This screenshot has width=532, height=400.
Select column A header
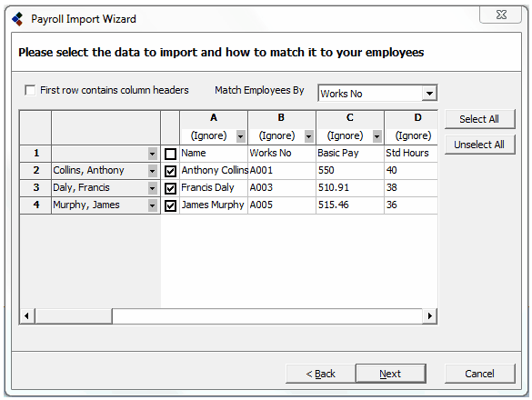click(214, 117)
